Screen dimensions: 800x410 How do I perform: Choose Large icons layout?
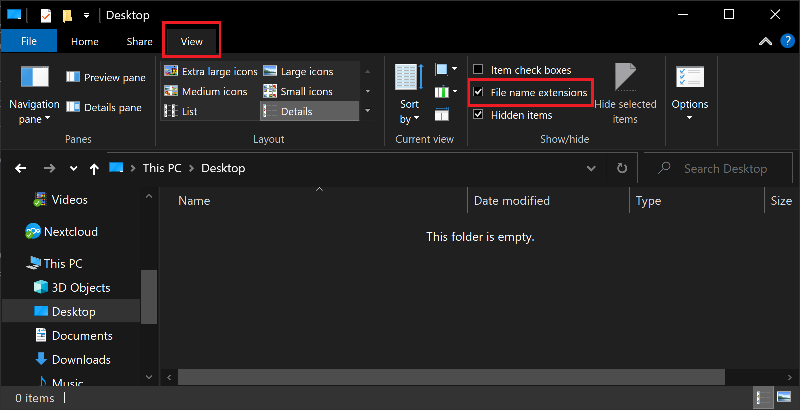(x=298, y=71)
